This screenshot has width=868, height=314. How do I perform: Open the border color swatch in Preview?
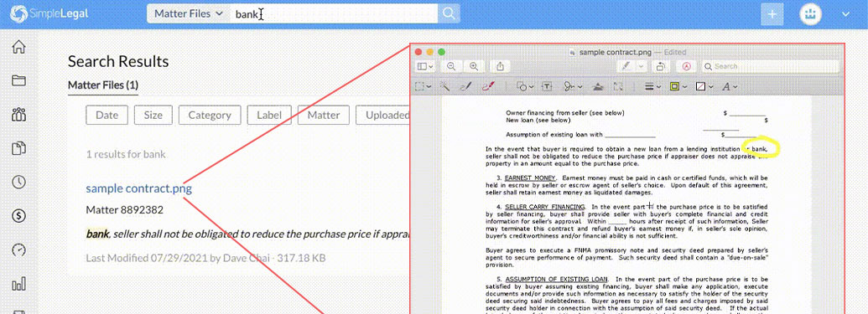(x=677, y=87)
